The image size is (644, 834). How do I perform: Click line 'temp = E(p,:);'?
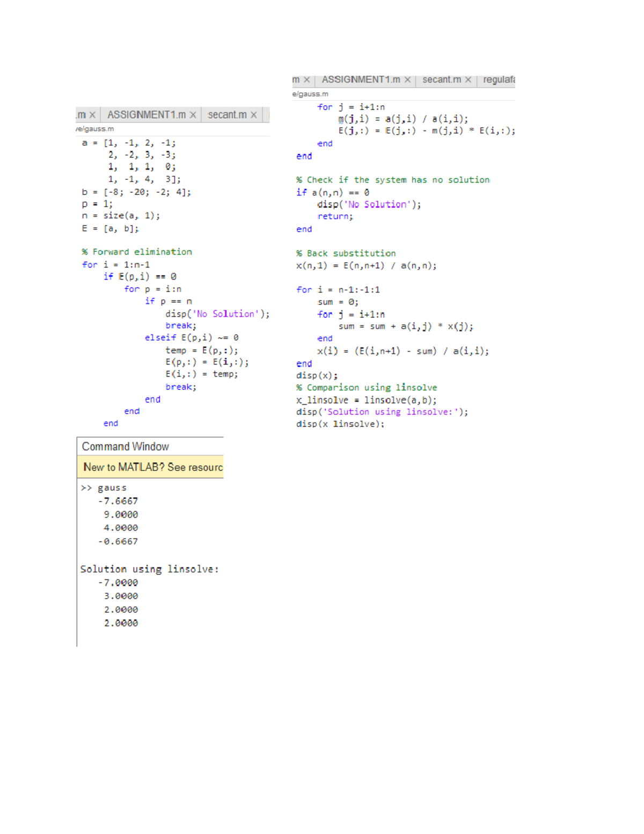[x=202, y=350]
